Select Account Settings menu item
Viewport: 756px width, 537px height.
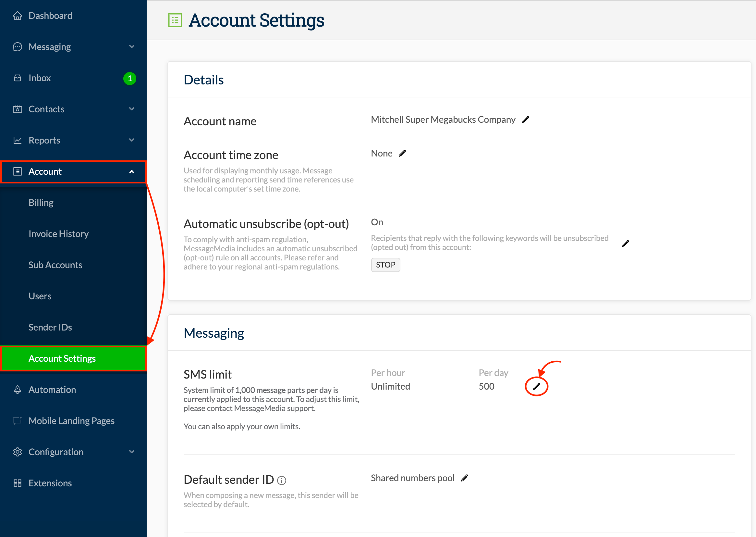click(73, 358)
